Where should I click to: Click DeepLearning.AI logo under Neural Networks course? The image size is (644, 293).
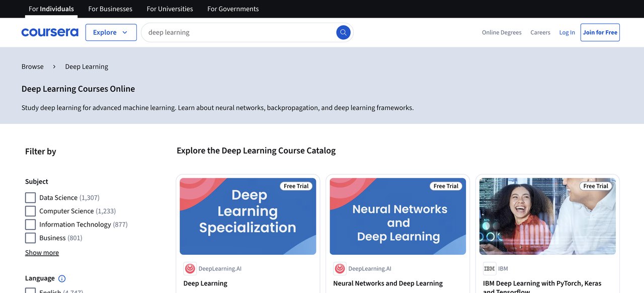tap(340, 268)
